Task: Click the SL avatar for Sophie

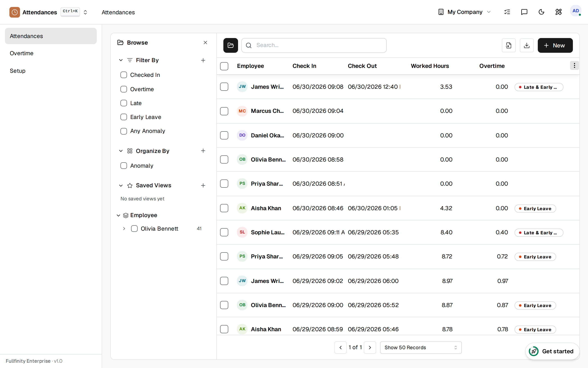Action: pos(242,232)
